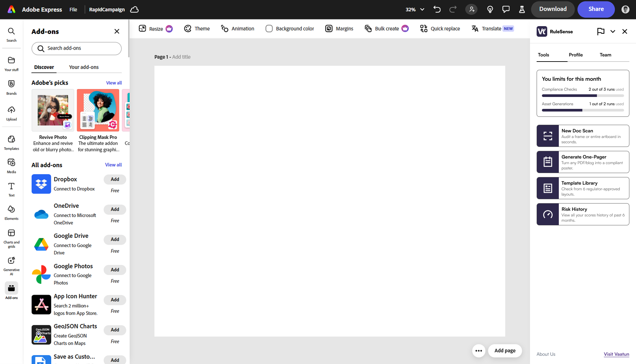636x364 pixels.
Task: Click the Search add-ons field
Action: 77,48
